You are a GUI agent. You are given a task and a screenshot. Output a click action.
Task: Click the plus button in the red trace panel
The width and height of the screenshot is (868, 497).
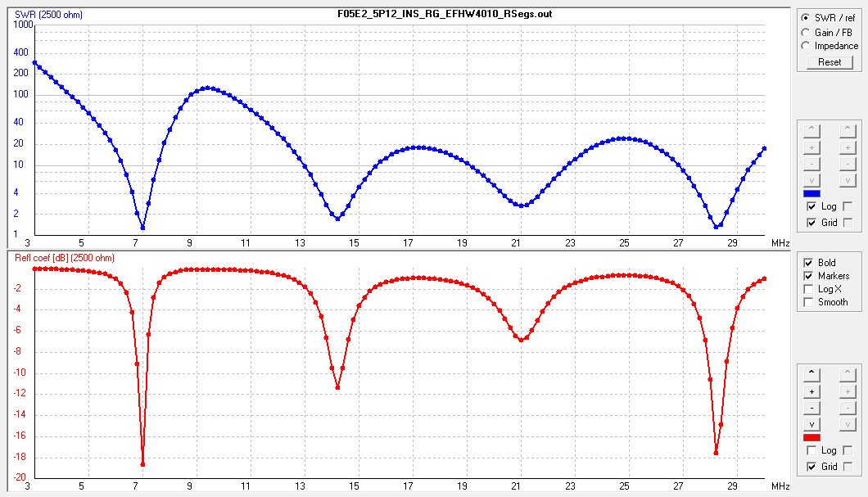[x=811, y=391]
